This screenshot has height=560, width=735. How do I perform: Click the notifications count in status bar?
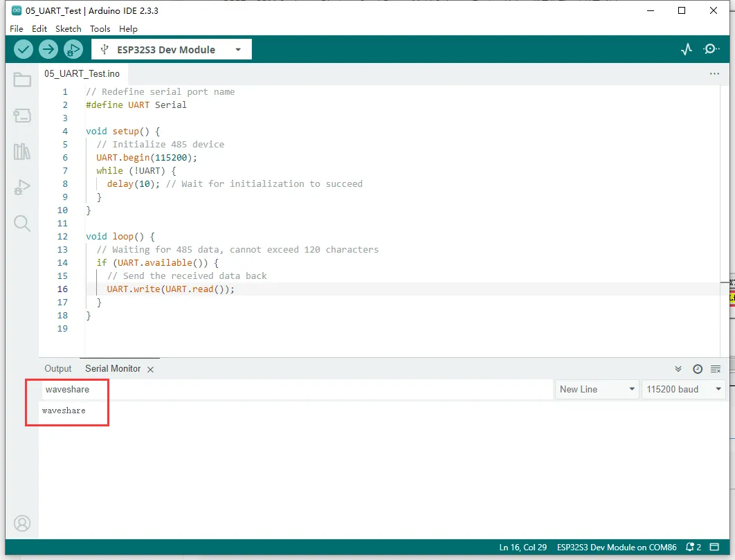coord(693,548)
